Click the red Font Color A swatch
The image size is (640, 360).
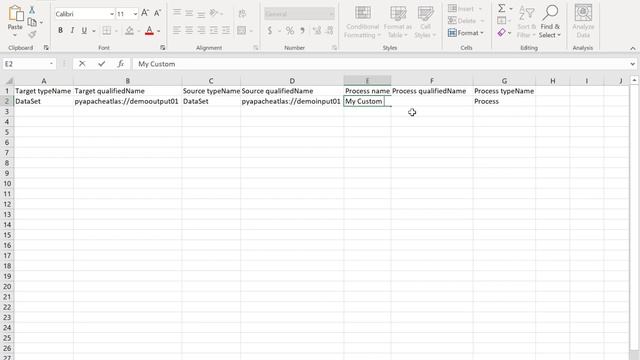pyautogui.click(x=149, y=31)
